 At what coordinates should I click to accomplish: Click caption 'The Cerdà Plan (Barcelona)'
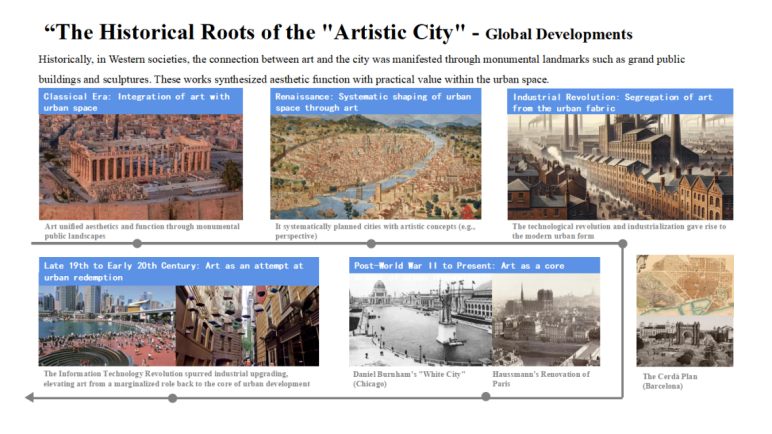(x=670, y=381)
